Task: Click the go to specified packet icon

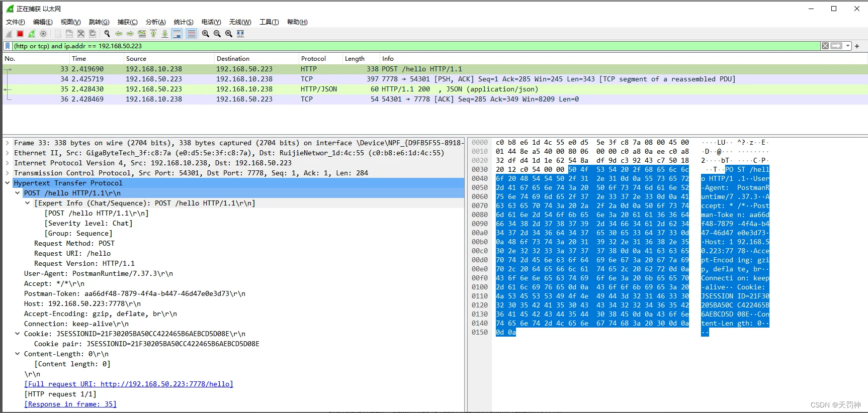Action: 142,34
